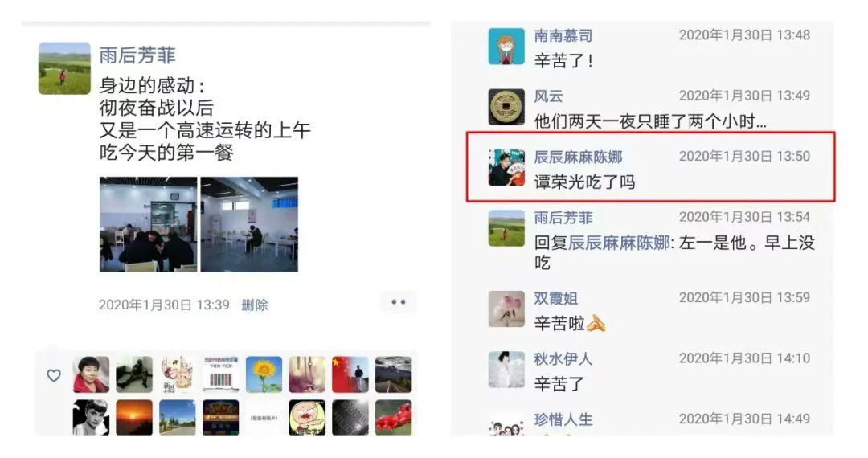Image resolution: width=868 pixels, height=458 pixels.
Task: Open the two-dot comment menu button
Action: (x=398, y=302)
